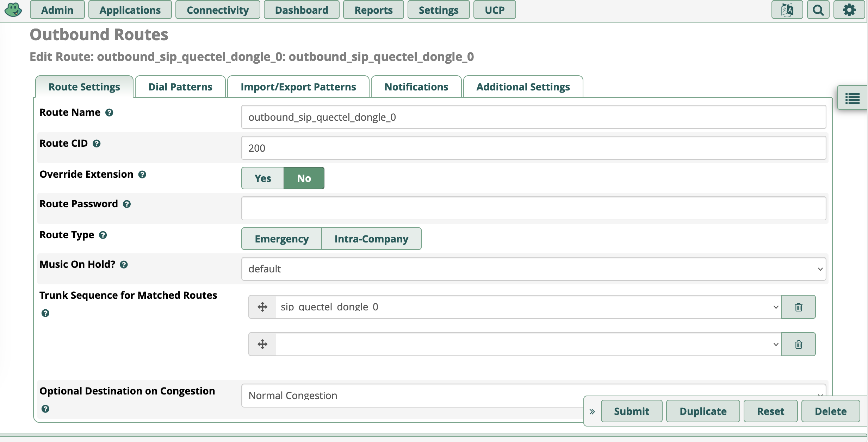Open the settings gear icon
868x442 pixels.
(x=850, y=10)
